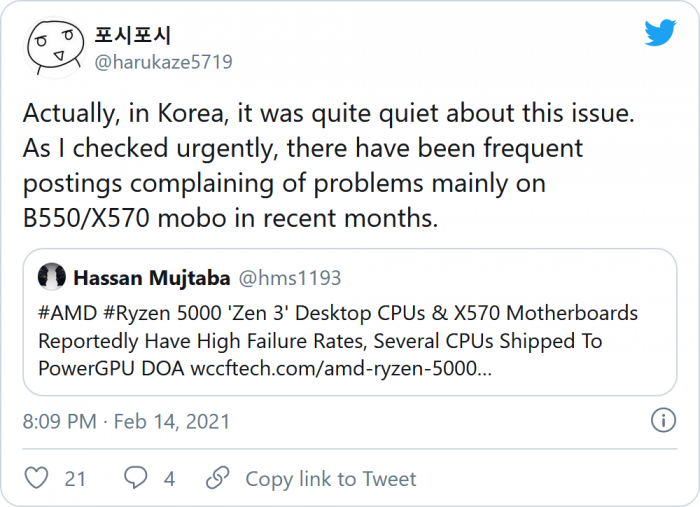Like the tweet with the heart icon

pyautogui.click(x=37, y=478)
